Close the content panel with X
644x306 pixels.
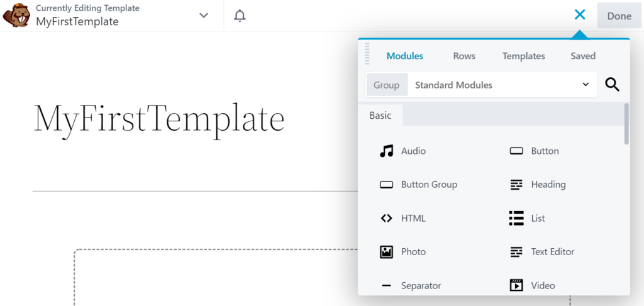[x=580, y=15]
